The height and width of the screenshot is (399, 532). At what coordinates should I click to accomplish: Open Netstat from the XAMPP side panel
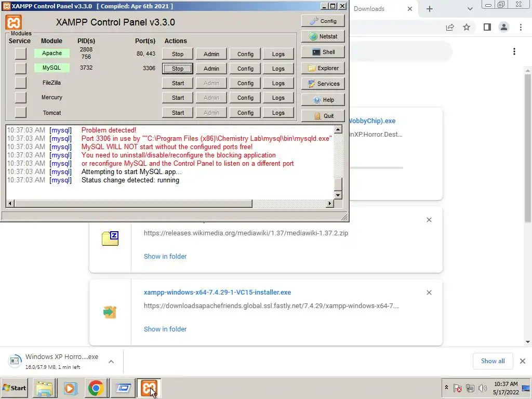(323, 36)
